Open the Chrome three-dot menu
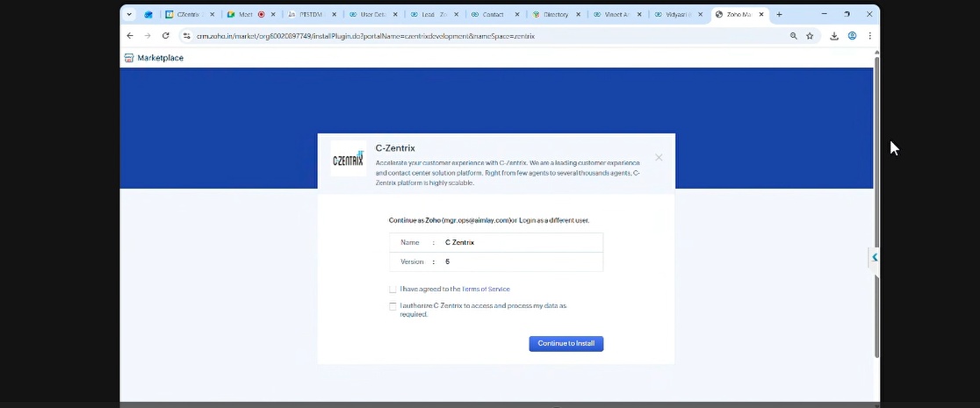Viewport: 980px width, 408px height. click(x=869, y=36)
